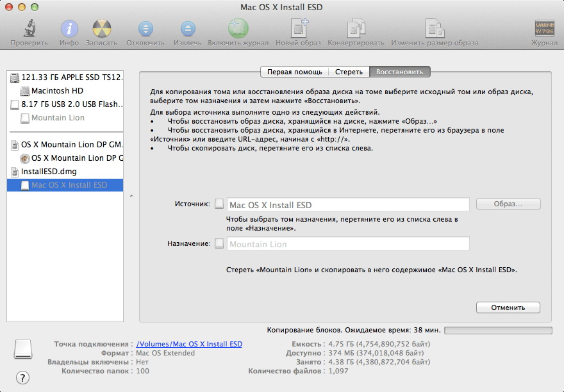Screen dimensions: 564x392
Task: Click the disk icon beside Назначение field
Action: (x=219, y=243)
